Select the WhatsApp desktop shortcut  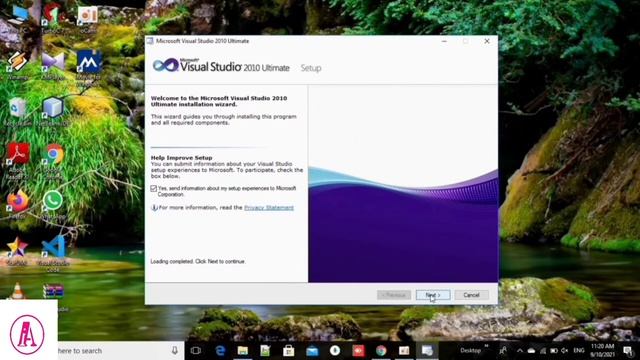point(53,204)
